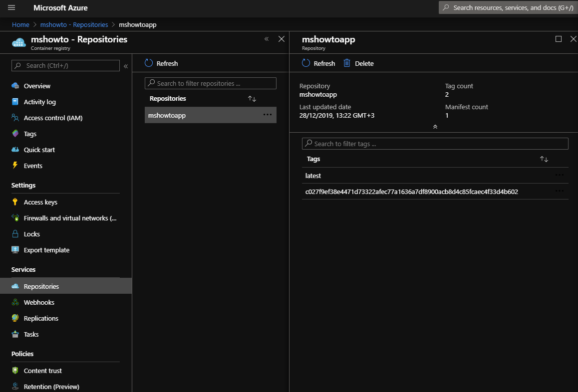Click the Content trust shield icon
Viewport: 578px width, 392px height.
click(15, 370)
